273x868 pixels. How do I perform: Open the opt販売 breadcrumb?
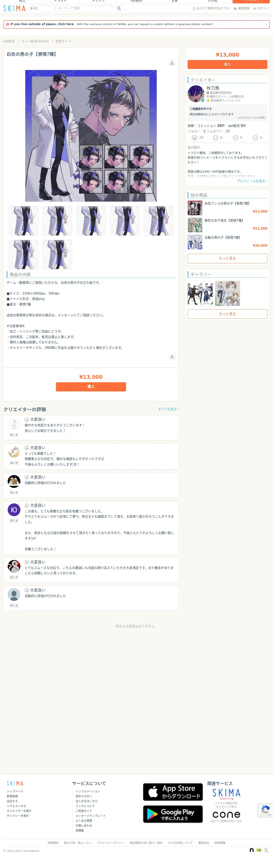point(9,42)
